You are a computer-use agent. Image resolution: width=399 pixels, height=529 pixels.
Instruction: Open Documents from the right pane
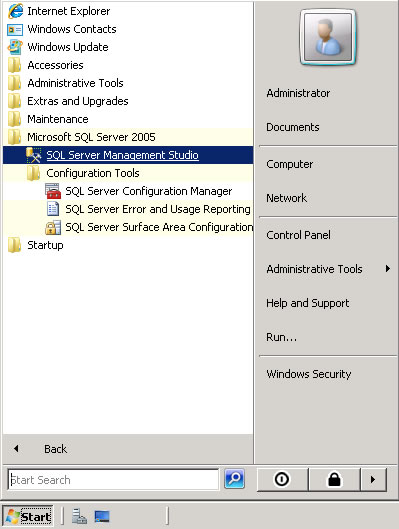[x=293, y=127]
